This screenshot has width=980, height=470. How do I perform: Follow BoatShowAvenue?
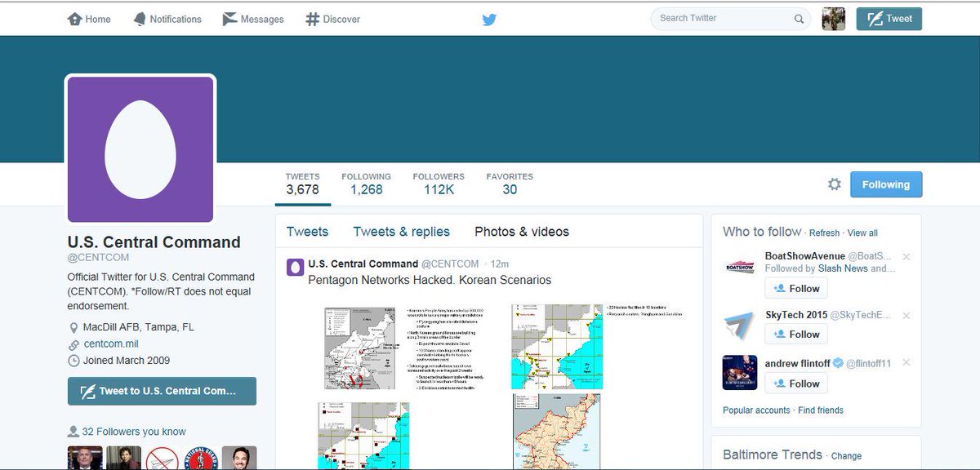coord(795,288)
